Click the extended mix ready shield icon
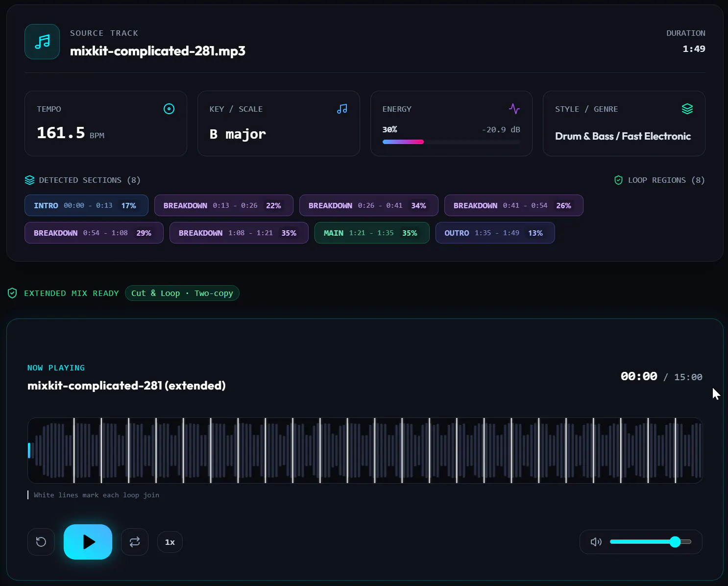The height and width of the screenshot is (586, 728). [x=12, y=293]
